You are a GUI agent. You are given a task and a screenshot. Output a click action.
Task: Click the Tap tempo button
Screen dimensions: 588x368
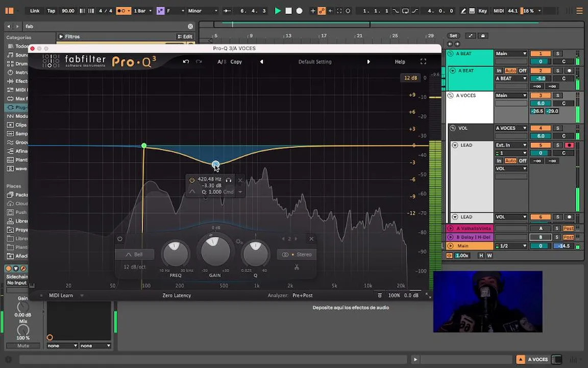(51, 11)
